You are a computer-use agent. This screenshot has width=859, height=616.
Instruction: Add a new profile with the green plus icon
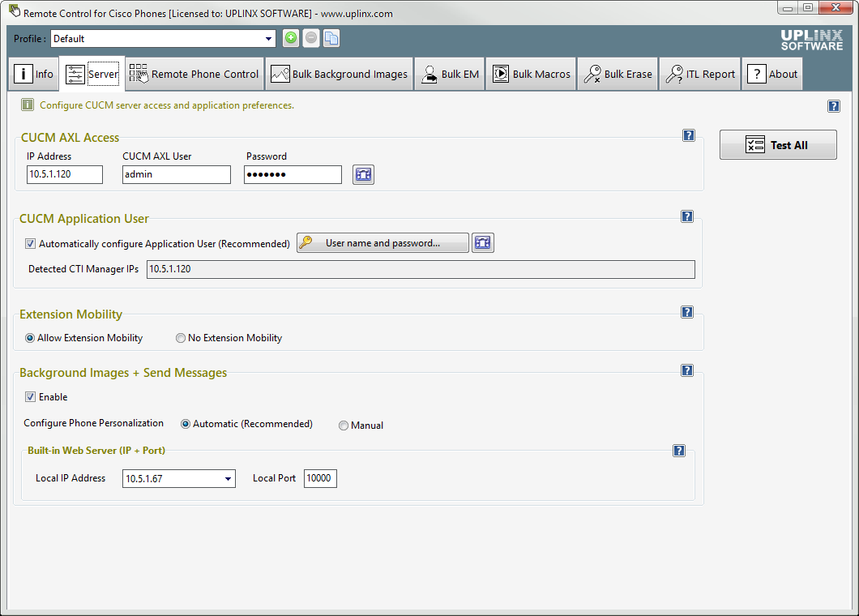point(291,38)
